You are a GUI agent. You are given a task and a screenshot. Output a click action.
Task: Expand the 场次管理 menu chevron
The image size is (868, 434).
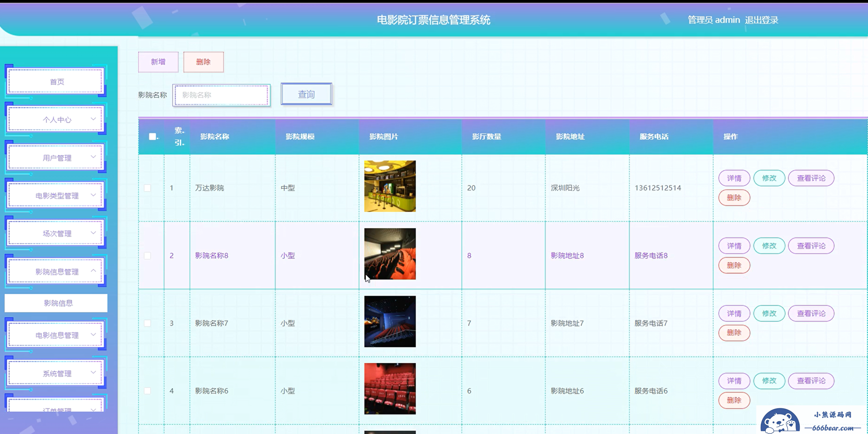(x=93, y=233)
